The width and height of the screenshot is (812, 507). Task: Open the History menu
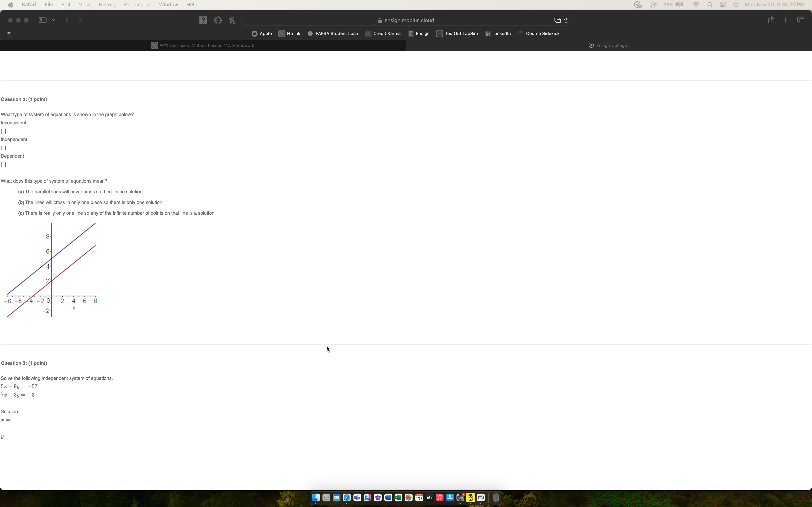click(x=107, y=4)
